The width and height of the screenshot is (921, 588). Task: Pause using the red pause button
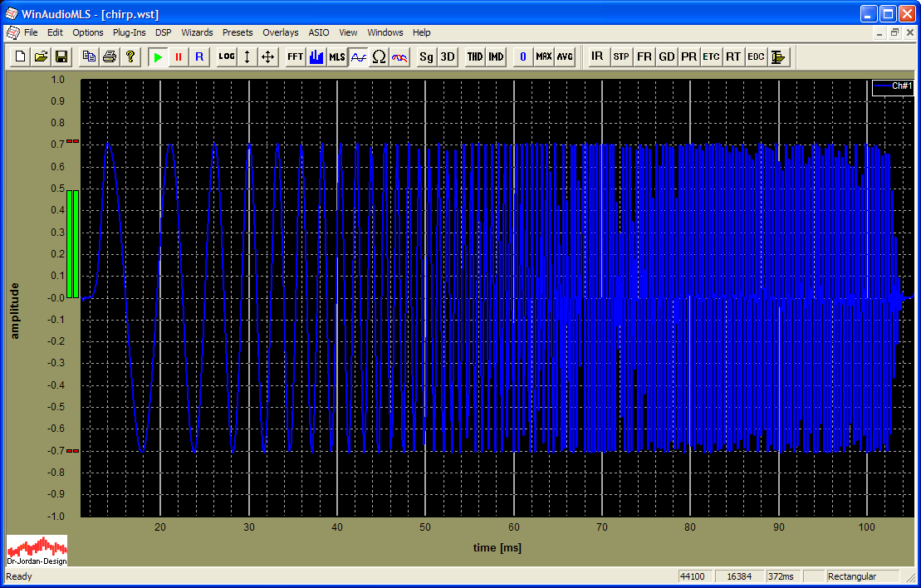click(x=178, y=57)
